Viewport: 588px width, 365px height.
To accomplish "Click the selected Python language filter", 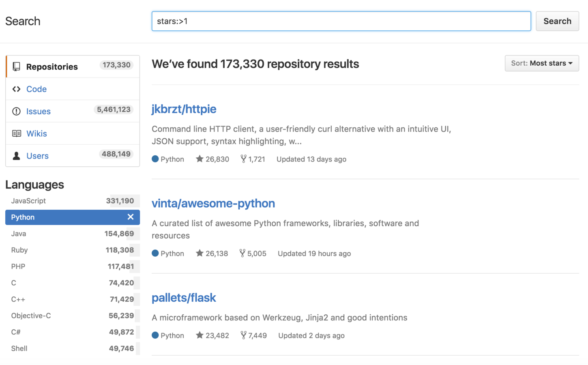I will (x=73, y=217).
